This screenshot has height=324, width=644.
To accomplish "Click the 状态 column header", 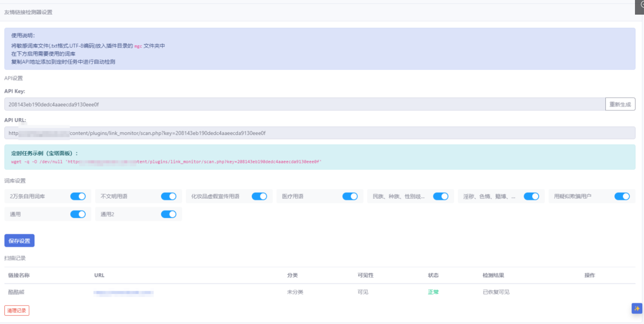I will coord(433,275).
